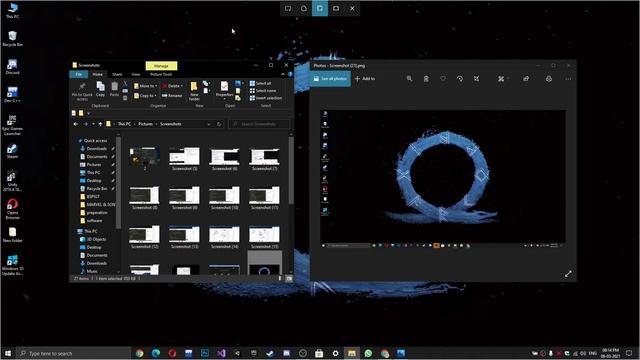The image size is (640, 360).
Task: Click the share icon in Photos toolbar
Action: (x=526, y=79)
